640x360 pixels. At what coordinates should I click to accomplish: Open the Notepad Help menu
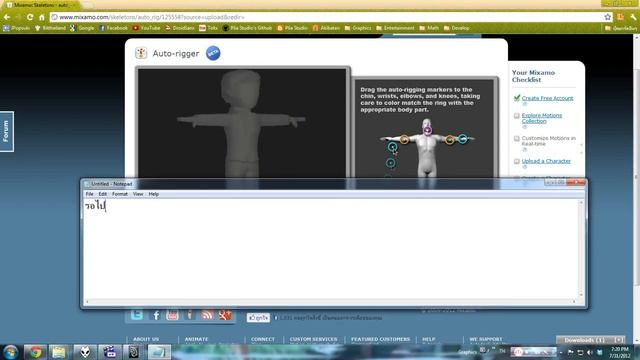click(153, 194)
